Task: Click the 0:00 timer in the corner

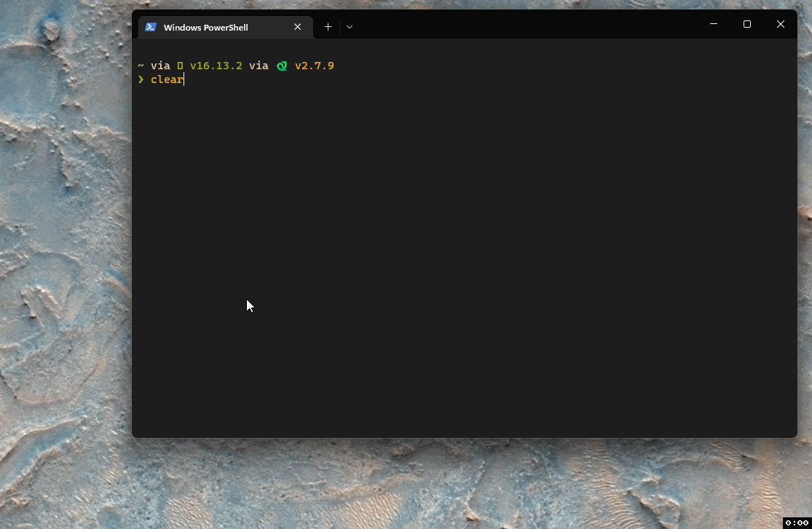Action: 797,522
